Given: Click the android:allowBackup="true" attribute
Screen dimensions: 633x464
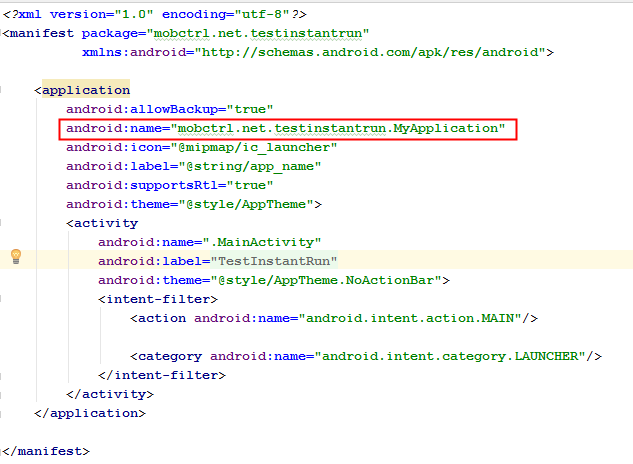Looking at the screenshot, I should 170,109.
